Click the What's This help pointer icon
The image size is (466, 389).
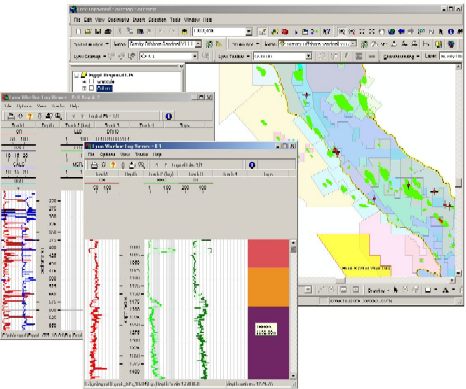(327, 32)
